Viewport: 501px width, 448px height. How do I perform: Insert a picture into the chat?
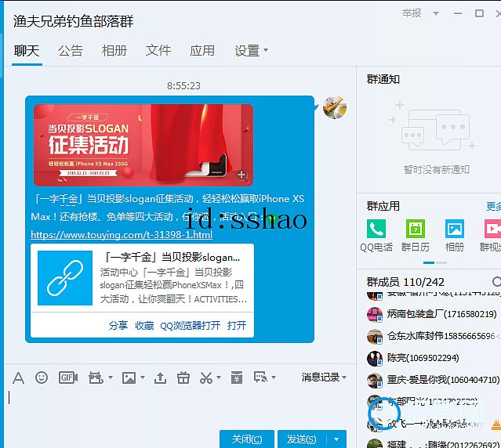point(129,378)
